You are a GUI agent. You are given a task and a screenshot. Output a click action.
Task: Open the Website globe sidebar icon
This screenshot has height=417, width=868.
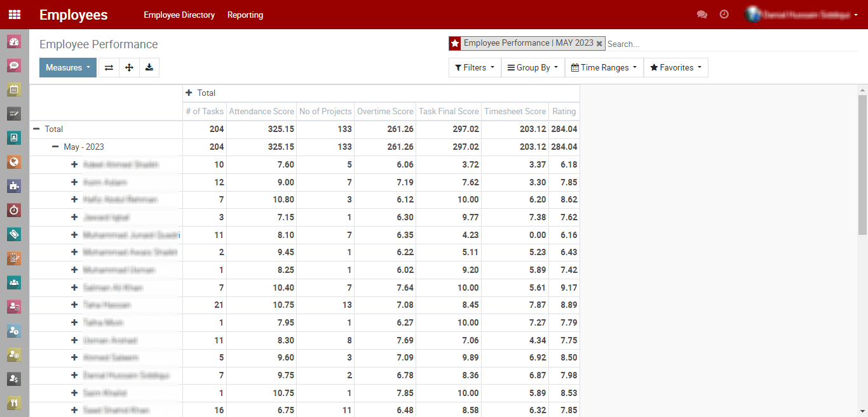[x=14, y=162]
